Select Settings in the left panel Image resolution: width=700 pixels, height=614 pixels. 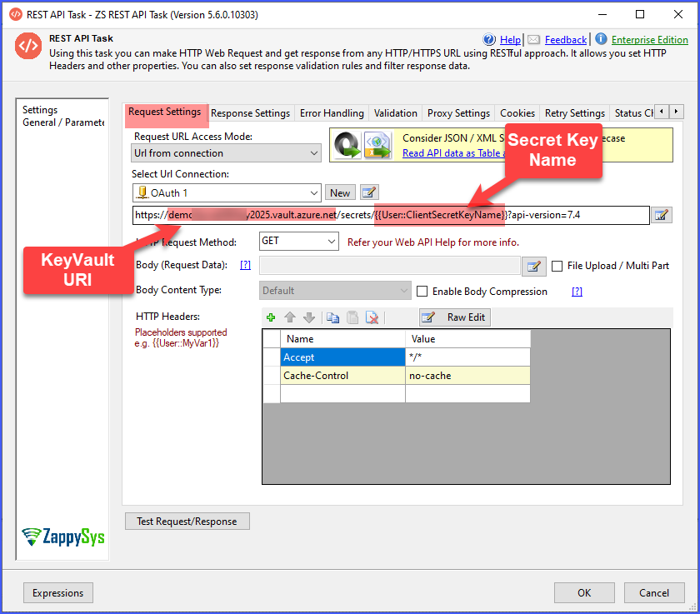click(40, 110)
